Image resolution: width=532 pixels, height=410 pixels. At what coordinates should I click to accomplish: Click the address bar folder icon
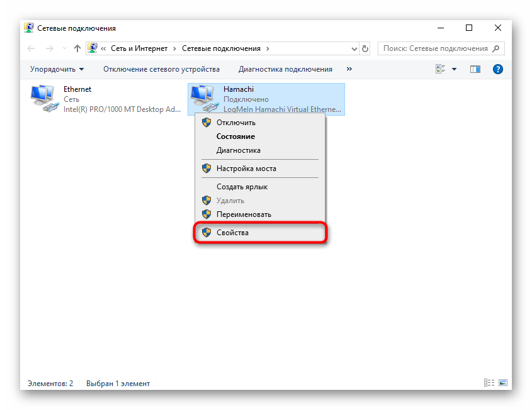(93, 48)
